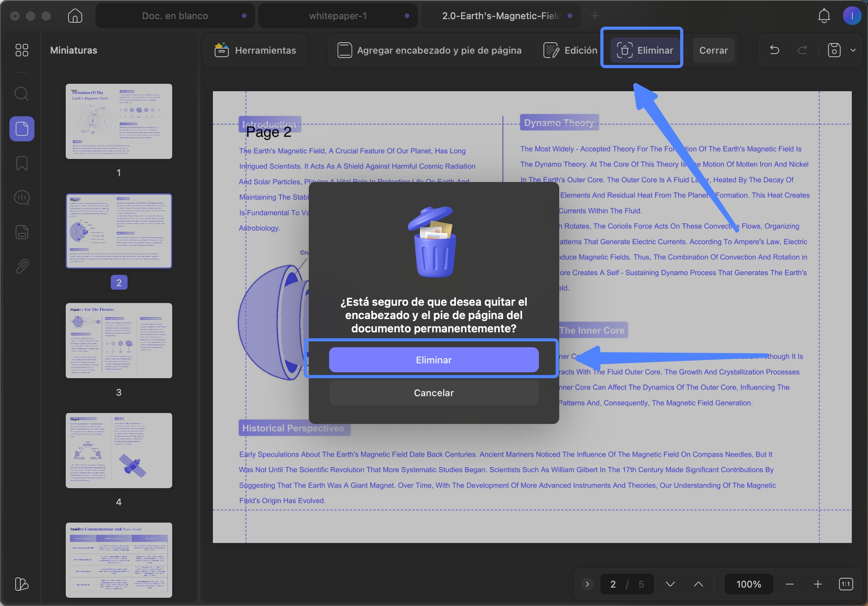Image resolution: width=868 pixels, height=606 pixels.
Task: Select the 2.0-Earth's-Magnetic-Field tab
Action: [501, 16]
